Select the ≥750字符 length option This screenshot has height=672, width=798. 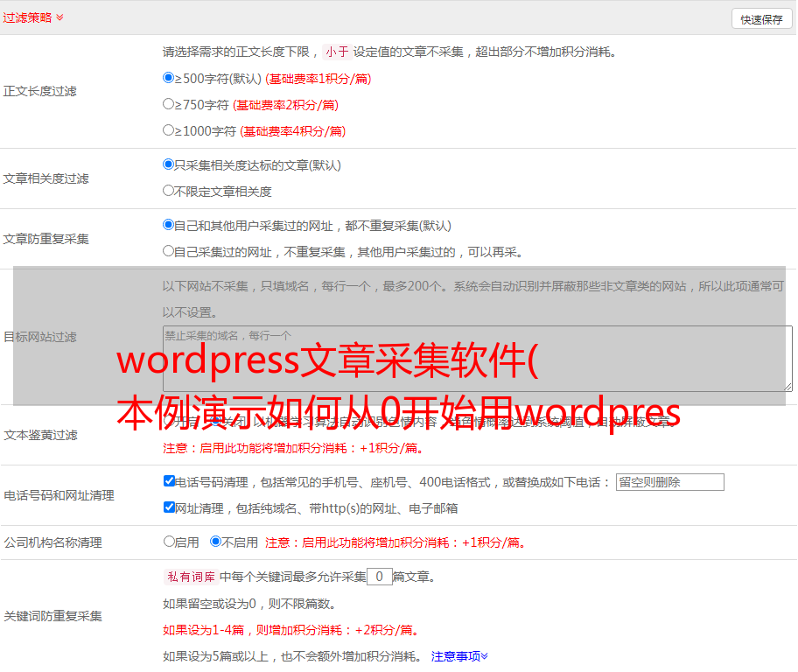[169, 104]
